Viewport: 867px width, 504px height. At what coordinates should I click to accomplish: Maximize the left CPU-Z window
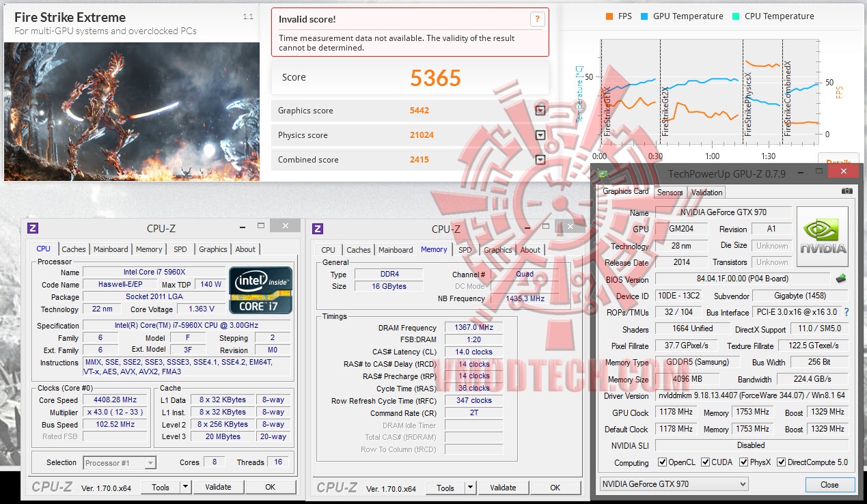(x=261, y=226)
